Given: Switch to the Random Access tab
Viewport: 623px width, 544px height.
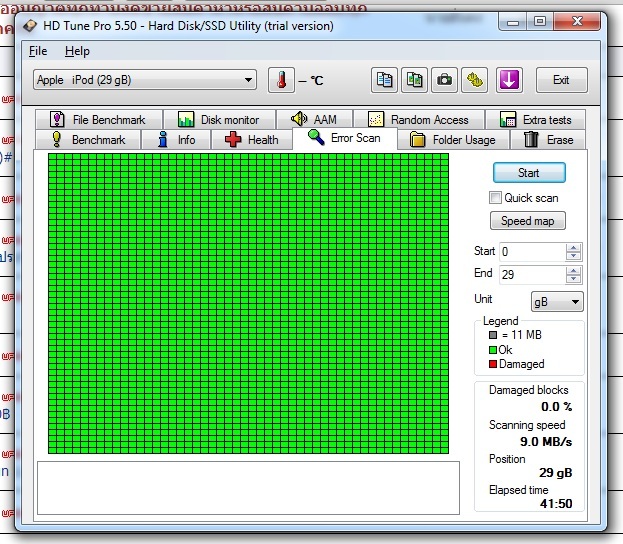Looking at the screenshot, I should (418, 120).
